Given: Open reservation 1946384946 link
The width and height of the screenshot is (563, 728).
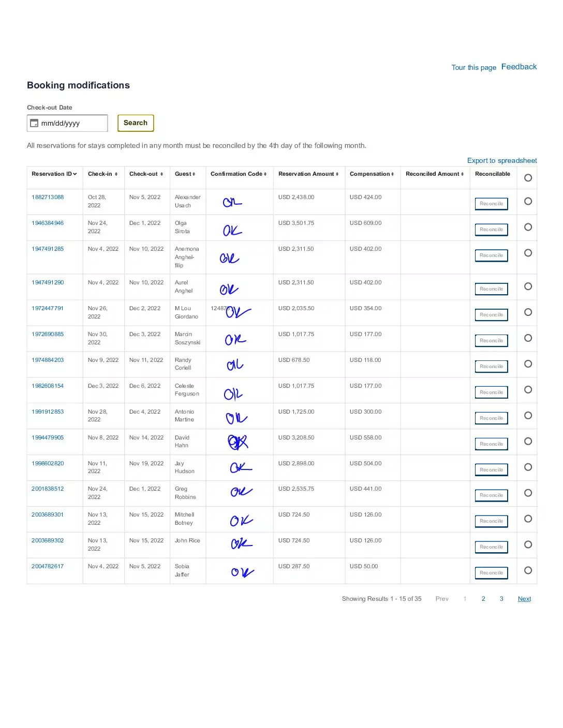Looking at the screenshot, I should coord(48,223).
